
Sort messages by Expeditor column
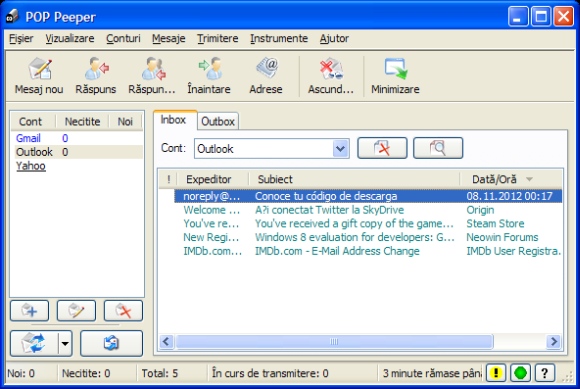point(213,179)
